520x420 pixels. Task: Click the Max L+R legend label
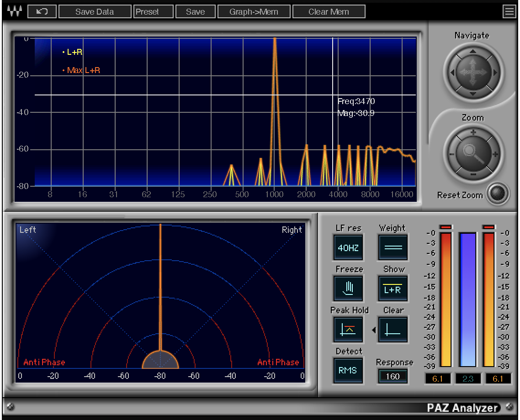click(84, 70)
